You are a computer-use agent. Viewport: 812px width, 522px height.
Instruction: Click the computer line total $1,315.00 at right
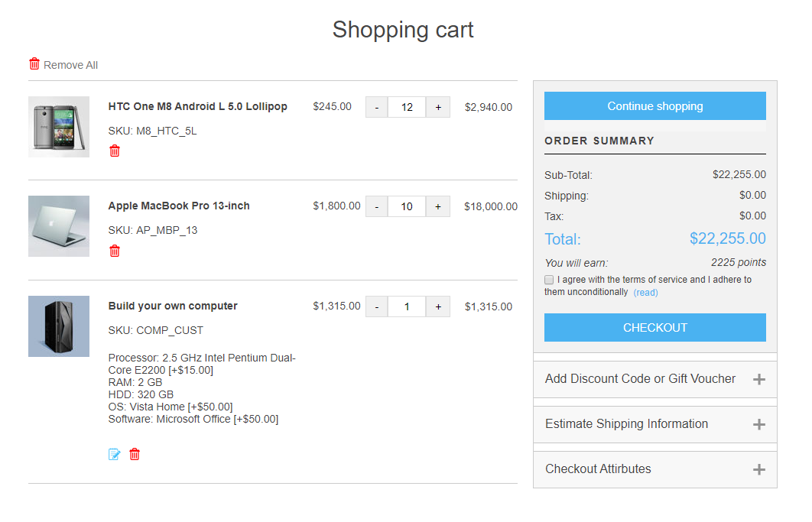pos(489,306)
